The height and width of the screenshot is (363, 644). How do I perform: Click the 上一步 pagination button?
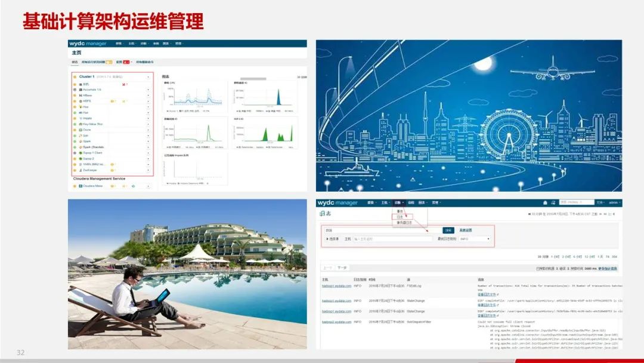327,267
